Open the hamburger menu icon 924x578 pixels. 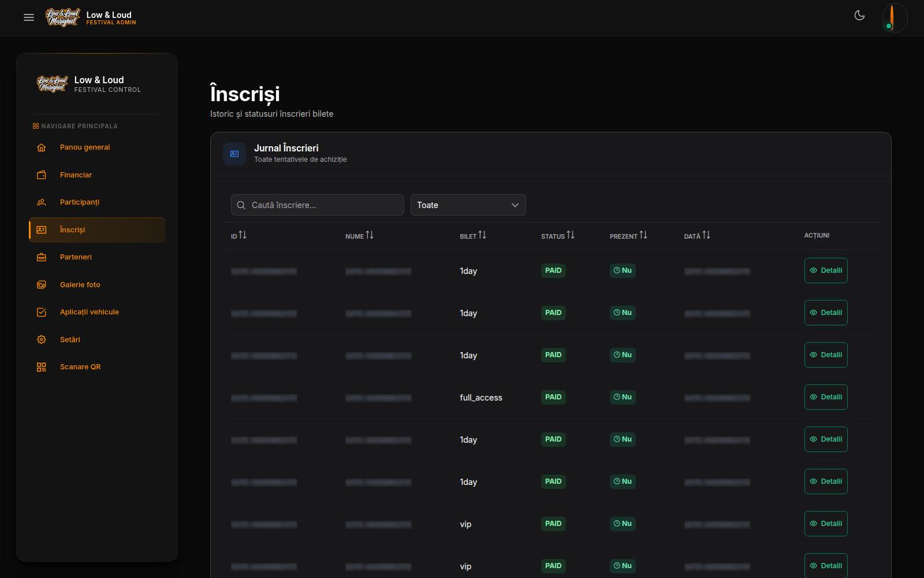point(29,17)
